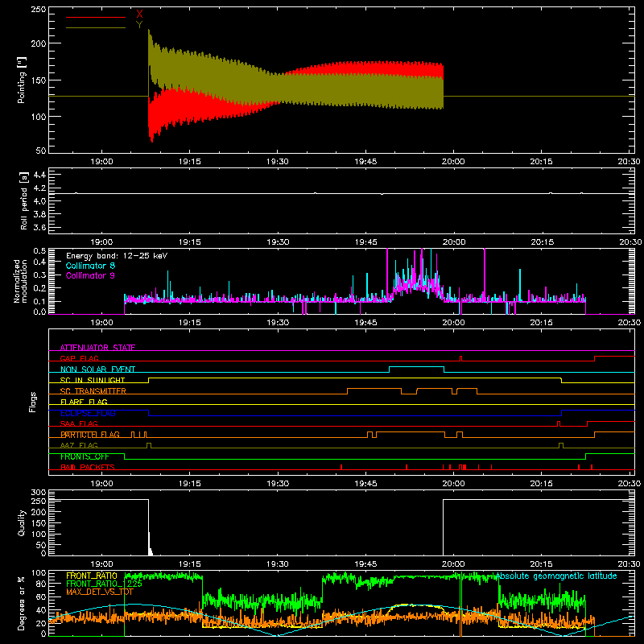Click the orange MAX_DET_VS_TOT legend entry

(100, 592)
